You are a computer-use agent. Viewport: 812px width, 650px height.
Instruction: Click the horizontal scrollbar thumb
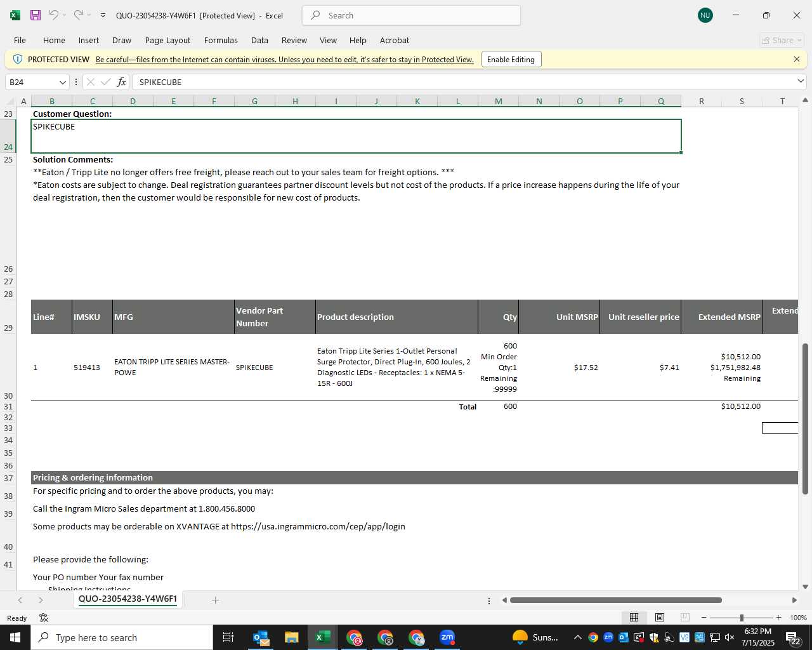615,600
